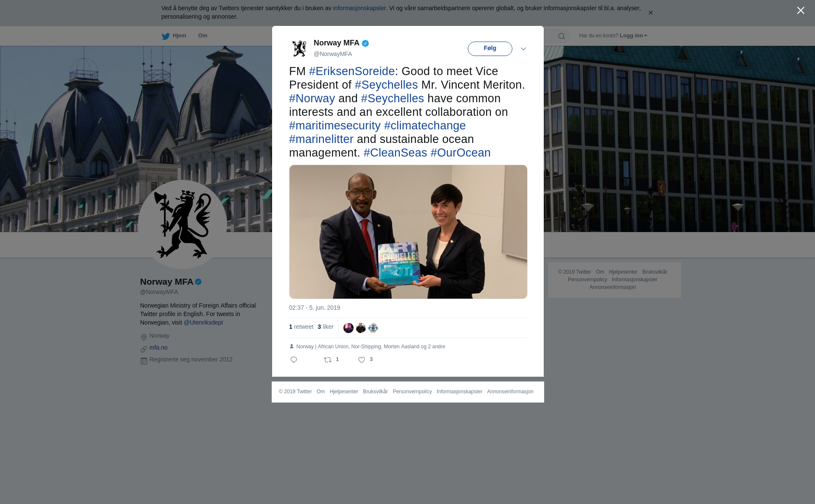Open the #EriksenSoreide hashtag link

pos(352,71)
